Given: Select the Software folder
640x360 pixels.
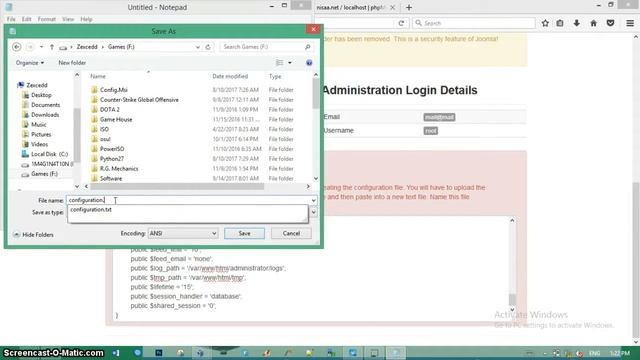Looking at the screenshot, I should pyautogui.click(x=111, y=178).
